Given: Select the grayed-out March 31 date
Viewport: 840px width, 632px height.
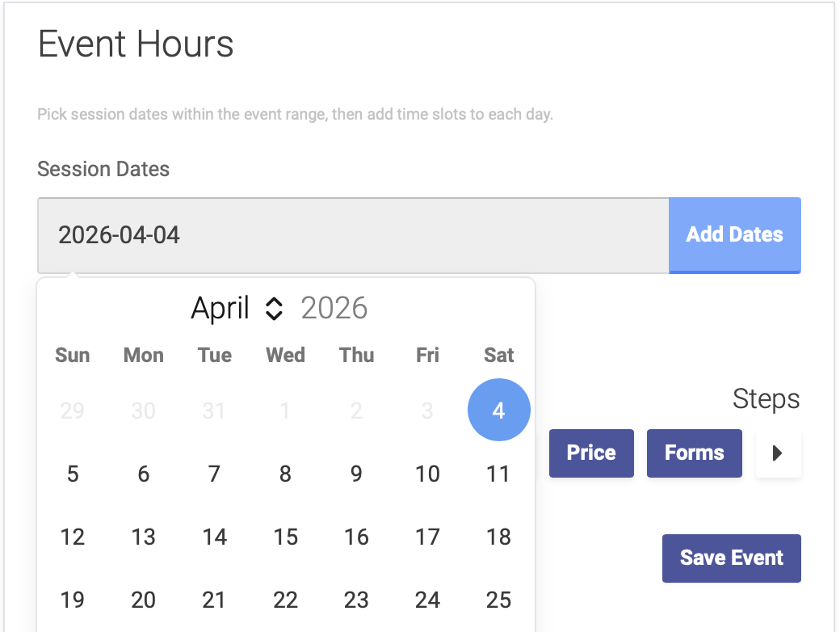Looking at the screenshot, I should tap(214, 410).
